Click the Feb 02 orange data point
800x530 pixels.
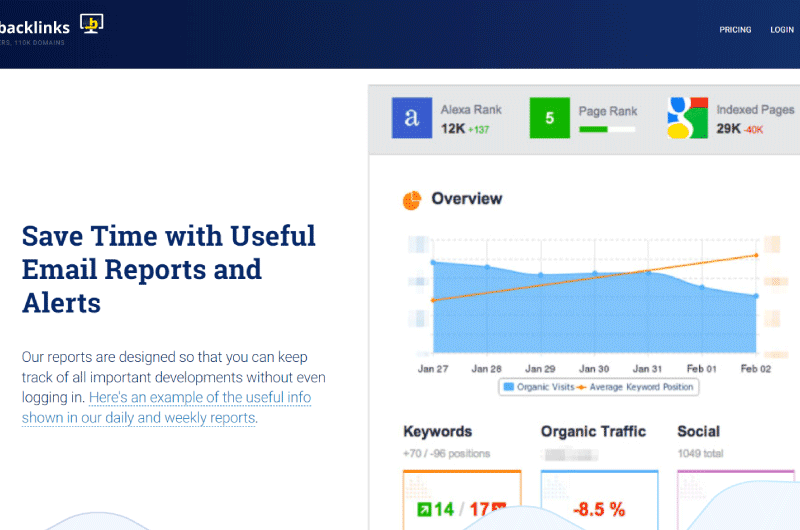coord(756,255)
